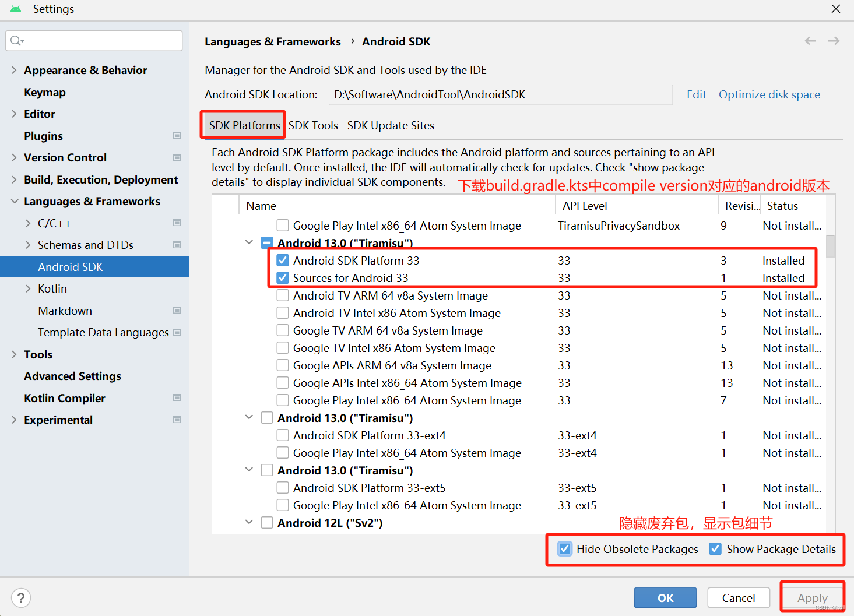Expand the Experimental section
Viewport: 854px width, 616px height.
tap(13, 420)
